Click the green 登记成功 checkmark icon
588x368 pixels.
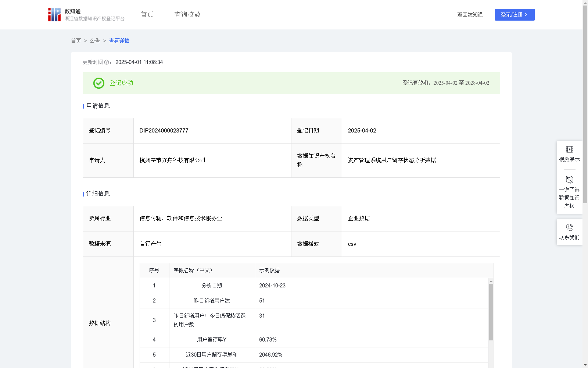pos(99,83)
